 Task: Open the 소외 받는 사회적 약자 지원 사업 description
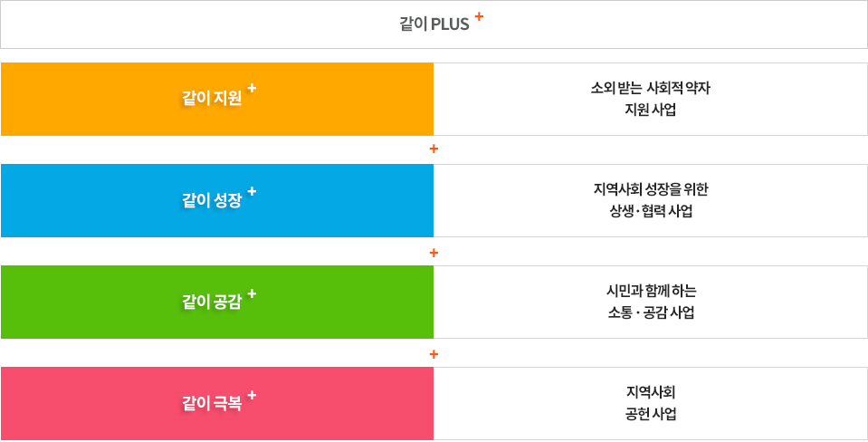point(650,99)
